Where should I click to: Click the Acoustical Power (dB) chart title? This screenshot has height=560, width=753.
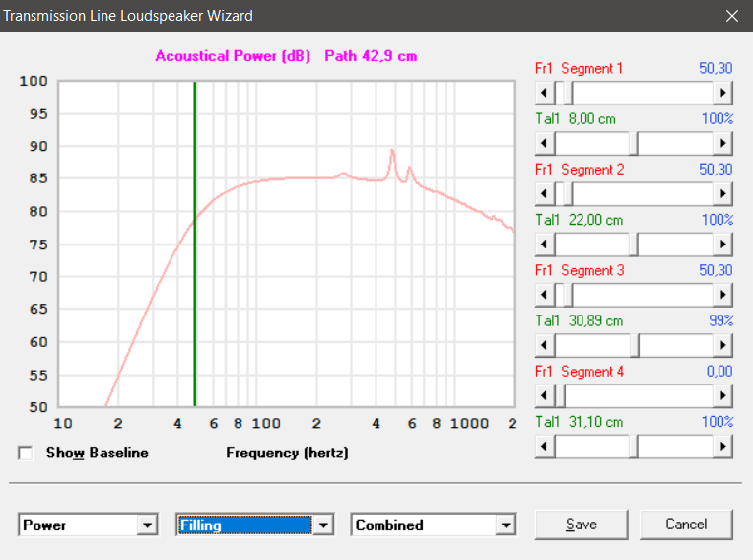(x=233, y=56)
